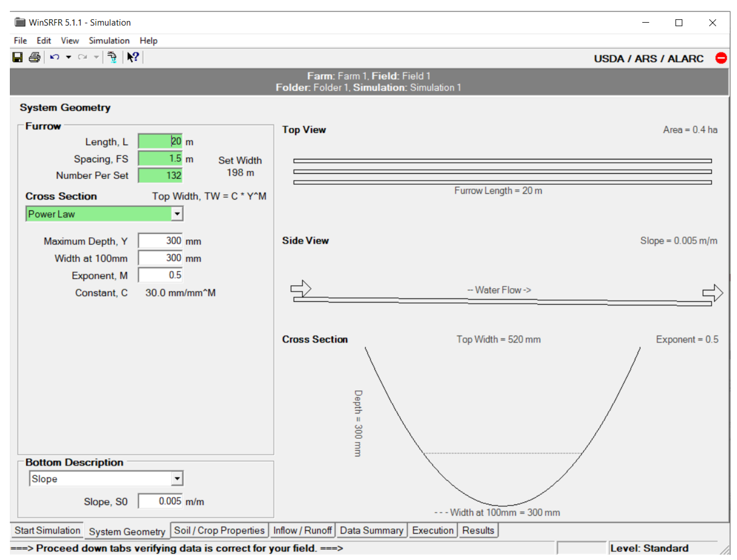Click the Print toolbar icon
737x560 pixels.
[x=34, y=57]
